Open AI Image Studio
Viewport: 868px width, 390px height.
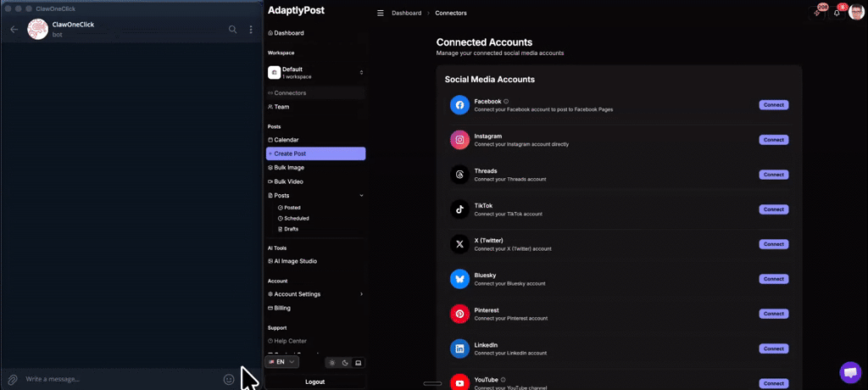315,261
